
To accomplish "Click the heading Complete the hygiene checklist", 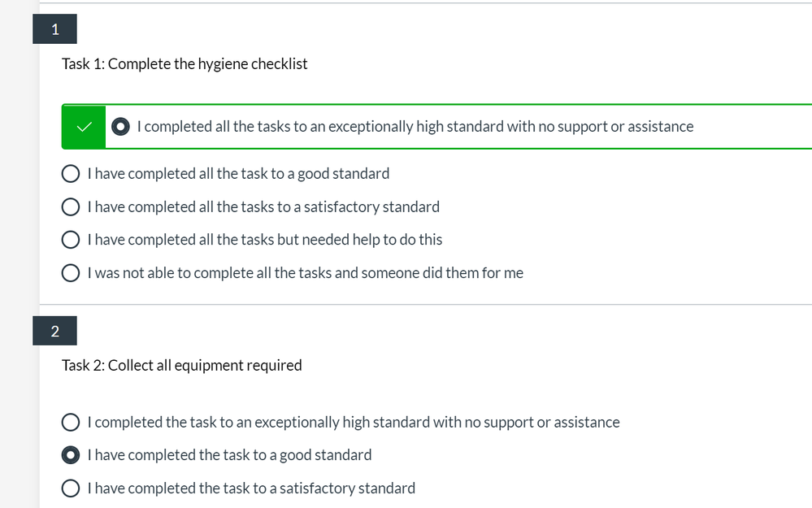I will coord(185,63).
